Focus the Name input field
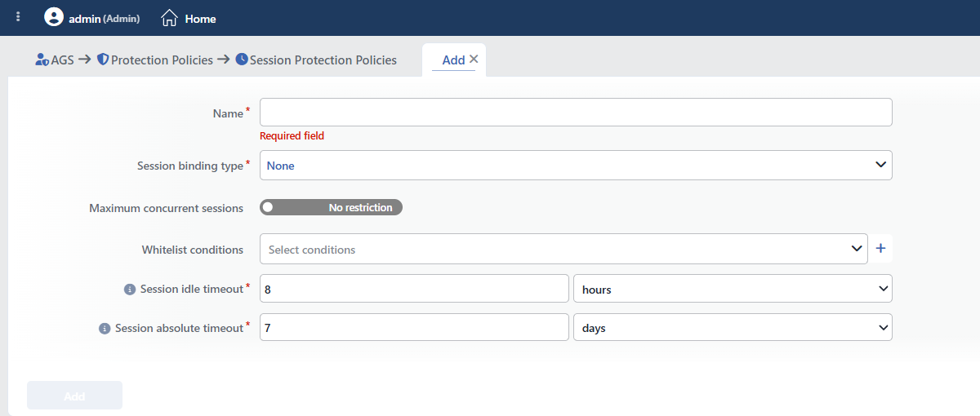Image resolution: width=980 pixels, height=416 pixels. [576, 113]
